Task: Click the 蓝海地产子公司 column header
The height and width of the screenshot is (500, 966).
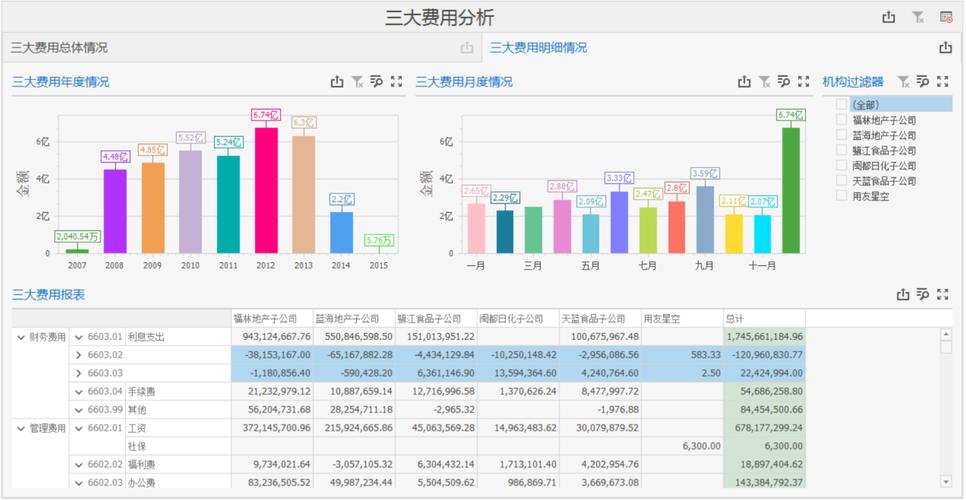Action: [x=354, y=319]
